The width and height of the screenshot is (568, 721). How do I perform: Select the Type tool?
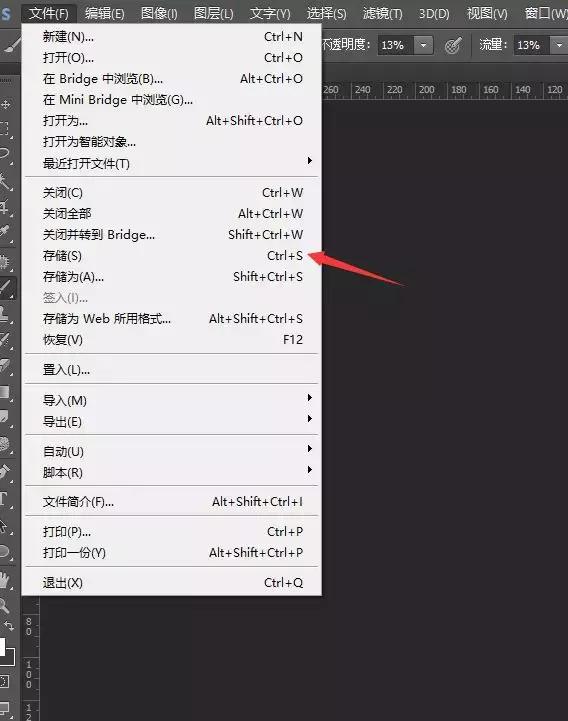6,498
